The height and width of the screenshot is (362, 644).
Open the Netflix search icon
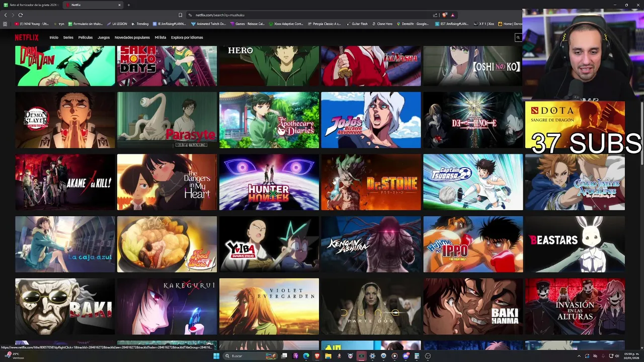coord(518,37)
